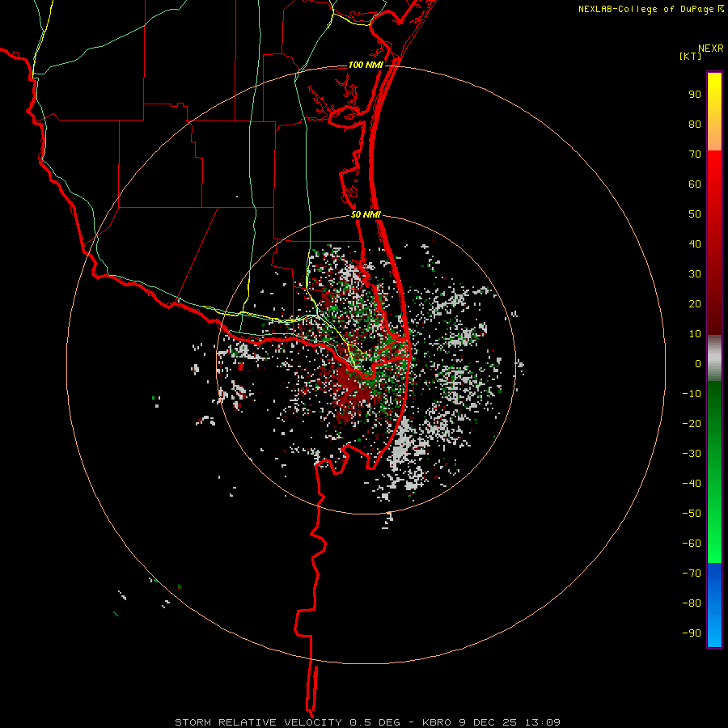Click the -80 value on velocity scale
This screenshot has width=728, height=728.
click(x=692, y=603)
